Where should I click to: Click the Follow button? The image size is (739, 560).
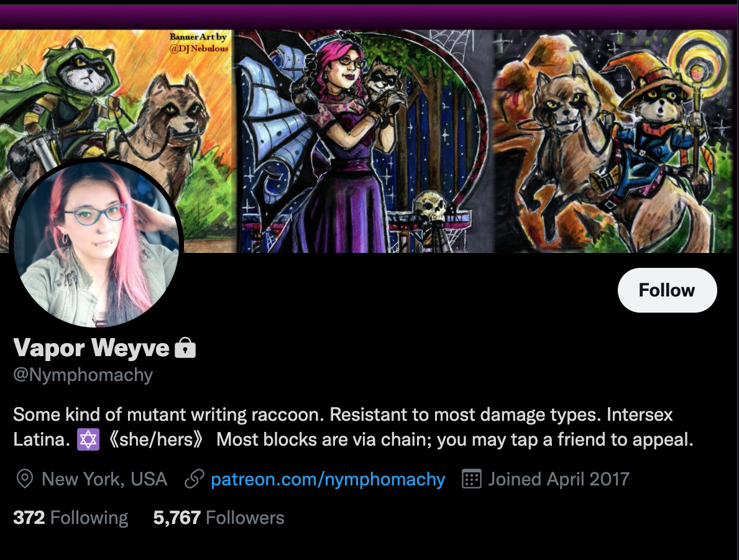tap(667, 290)
